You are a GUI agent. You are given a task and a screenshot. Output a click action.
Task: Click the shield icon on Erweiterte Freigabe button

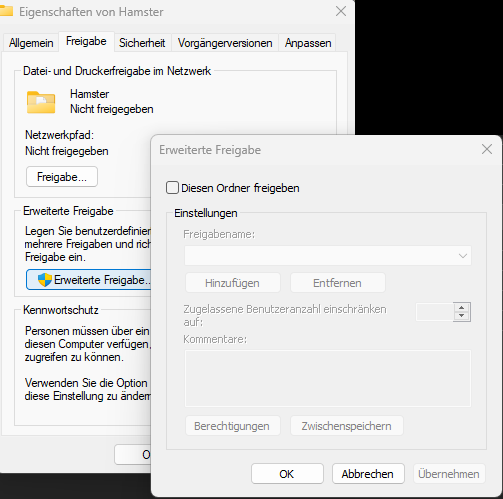45,280
